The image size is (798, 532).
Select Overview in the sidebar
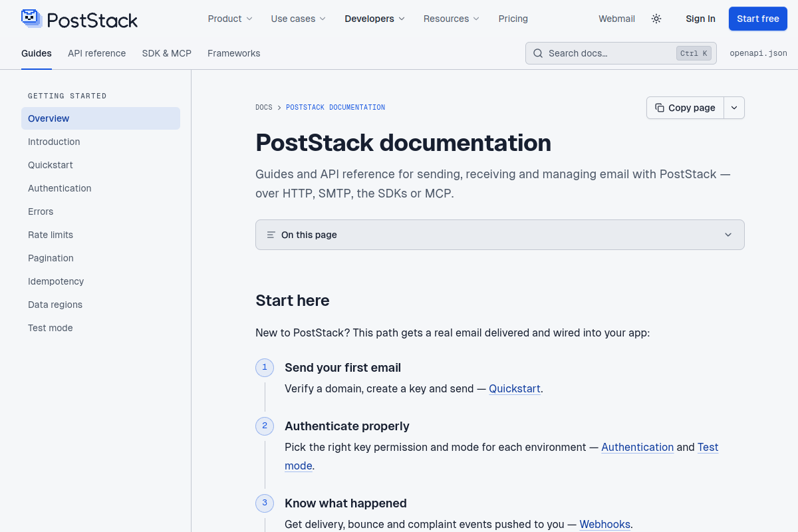(x=100, y=118)
